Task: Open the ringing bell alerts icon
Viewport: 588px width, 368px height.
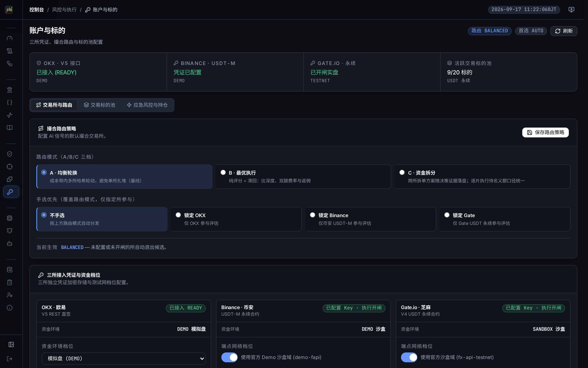Action: (10, 231)
